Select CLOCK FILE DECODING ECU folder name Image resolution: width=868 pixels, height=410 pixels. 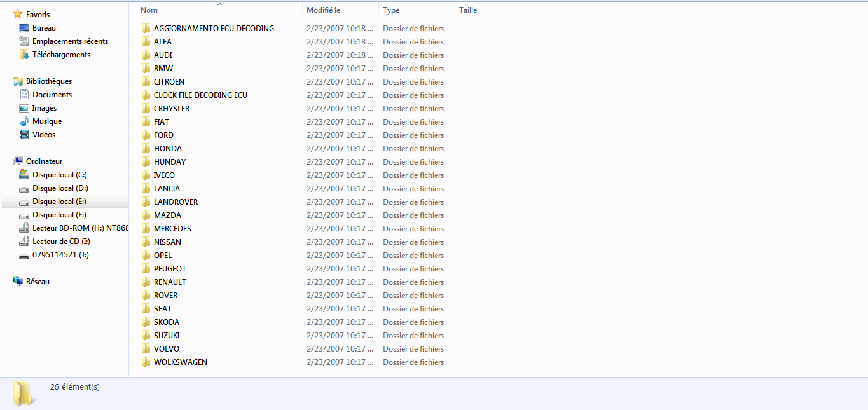pos(200,95)
